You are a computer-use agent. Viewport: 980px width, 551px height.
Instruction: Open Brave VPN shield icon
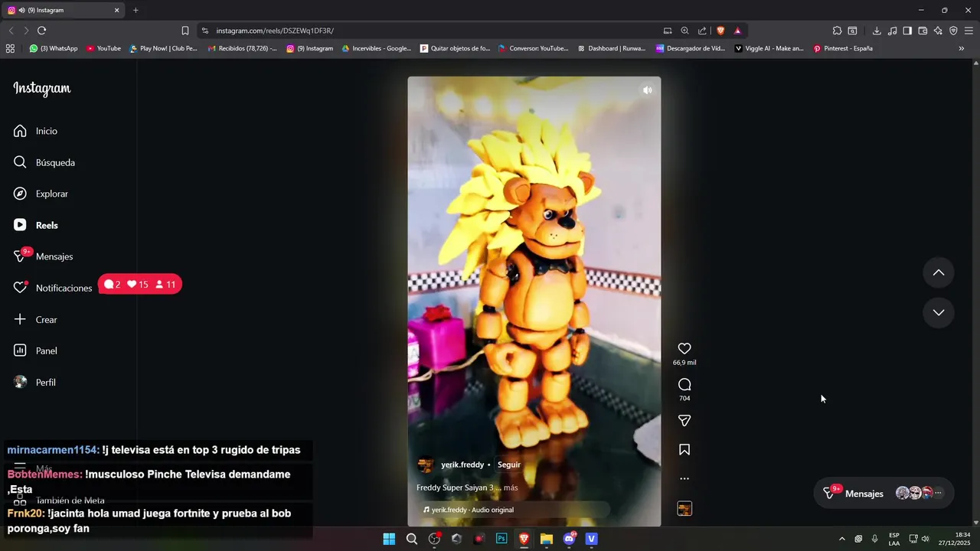coord(953,31)
